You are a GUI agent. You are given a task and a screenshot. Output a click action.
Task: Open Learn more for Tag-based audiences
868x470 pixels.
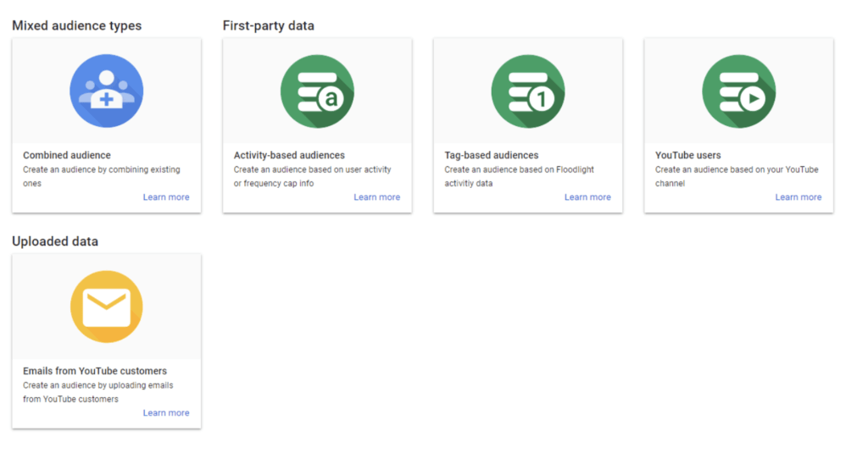(x=587, y=197)
